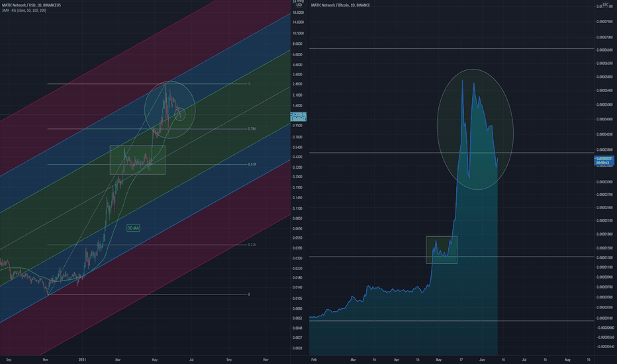This screenshot has width=617, height=364.
Task: Select the small circle inside the large circle
Action: pos(180,114)
